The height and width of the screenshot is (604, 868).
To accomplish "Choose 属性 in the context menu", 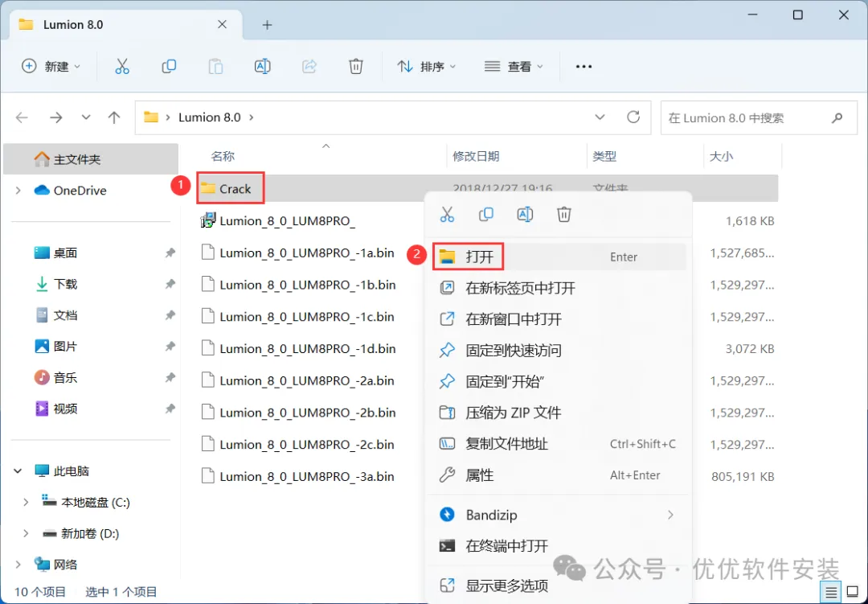I will (558, 475).
